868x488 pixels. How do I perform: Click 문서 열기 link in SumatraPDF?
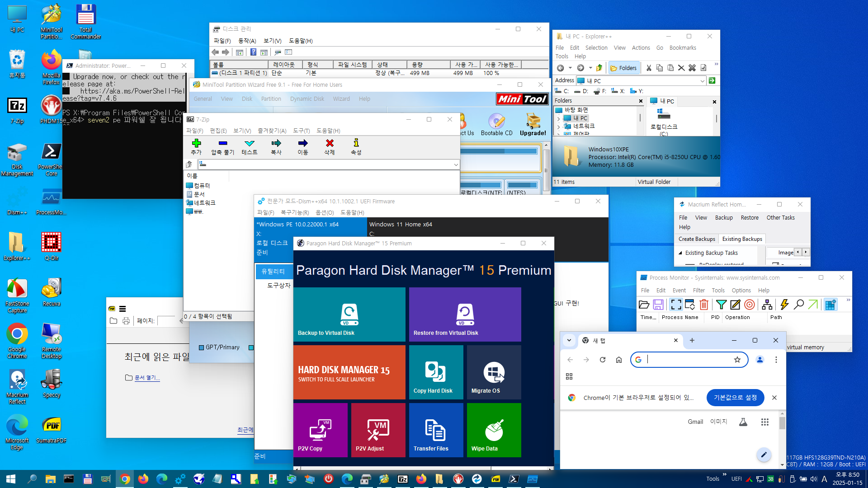[x=147, y=378]
